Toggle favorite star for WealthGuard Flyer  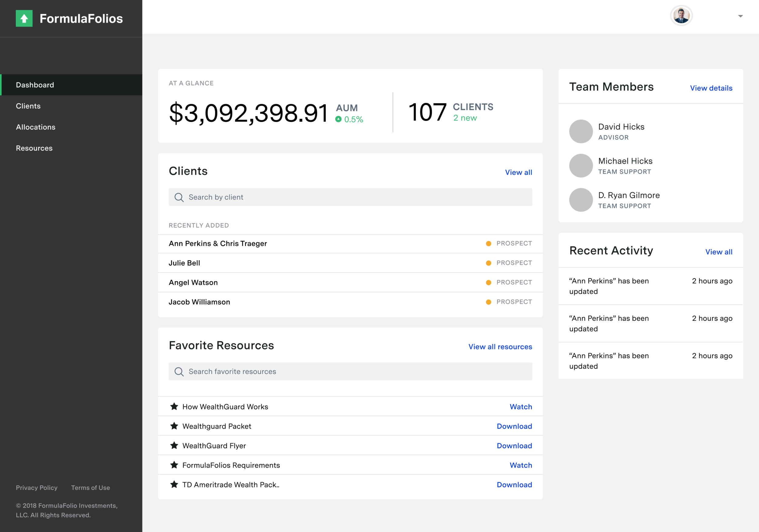pyautogui.click(x=174, y=446)
